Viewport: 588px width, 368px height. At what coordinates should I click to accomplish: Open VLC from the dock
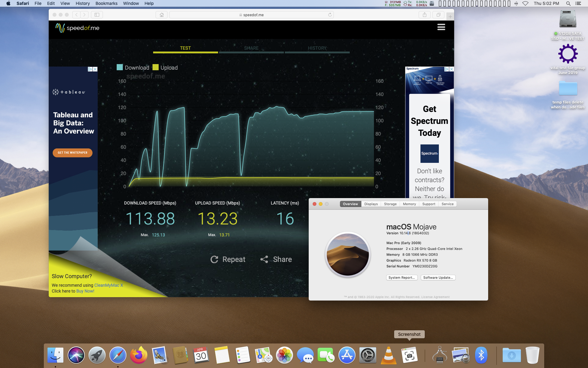click(388, 355)
